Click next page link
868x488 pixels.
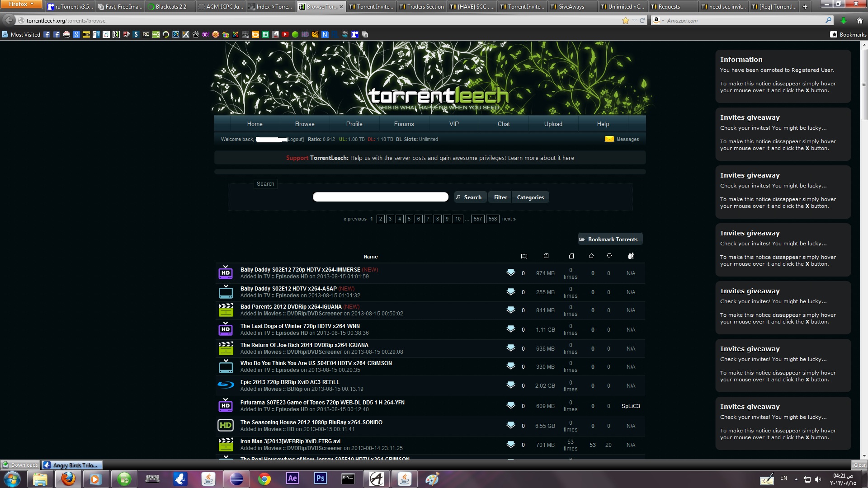509,219
